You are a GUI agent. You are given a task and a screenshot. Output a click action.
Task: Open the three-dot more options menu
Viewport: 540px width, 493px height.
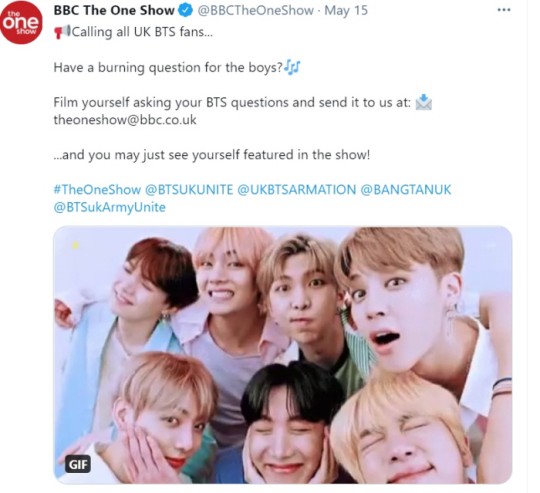pos(504,10)
